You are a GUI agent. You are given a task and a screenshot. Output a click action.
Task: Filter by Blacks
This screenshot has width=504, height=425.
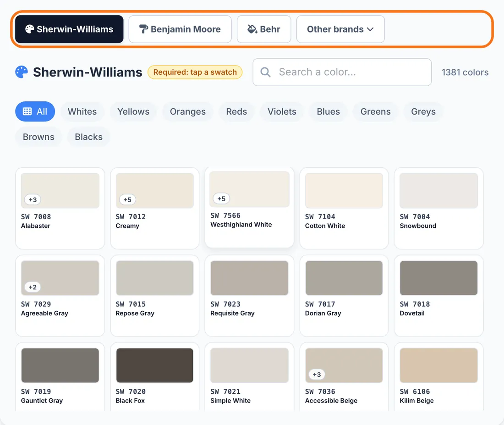click(89, 137)
